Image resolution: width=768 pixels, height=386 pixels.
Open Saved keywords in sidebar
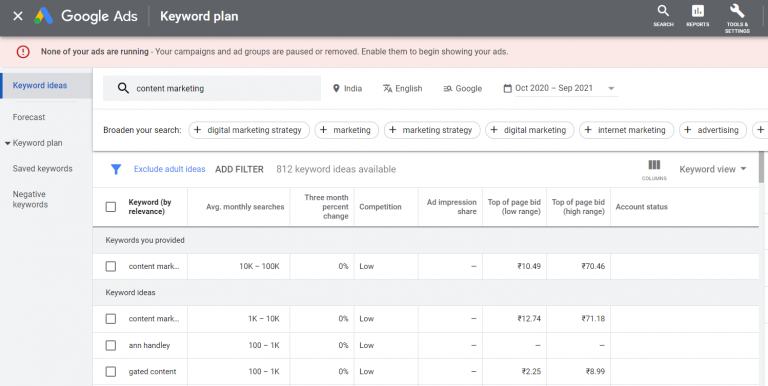tap(43, 169)
